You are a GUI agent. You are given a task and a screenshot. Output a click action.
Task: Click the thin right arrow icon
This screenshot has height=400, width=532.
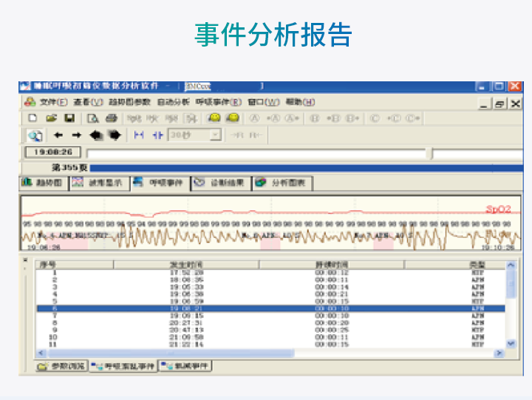click(x=77, y=135)
